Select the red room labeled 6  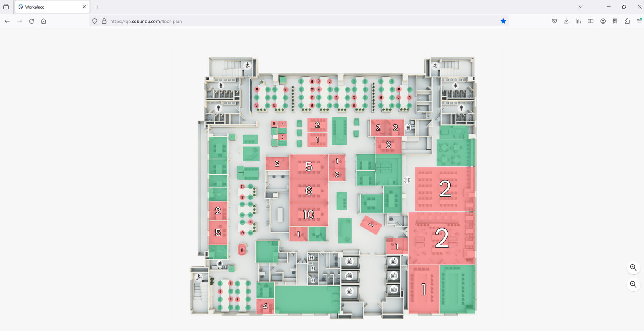(x=309, y=190)
